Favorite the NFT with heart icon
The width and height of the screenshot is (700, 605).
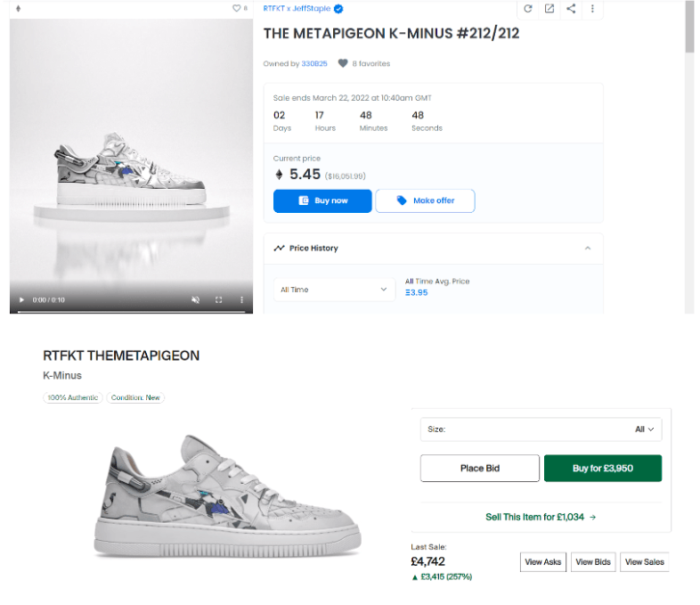237,8
